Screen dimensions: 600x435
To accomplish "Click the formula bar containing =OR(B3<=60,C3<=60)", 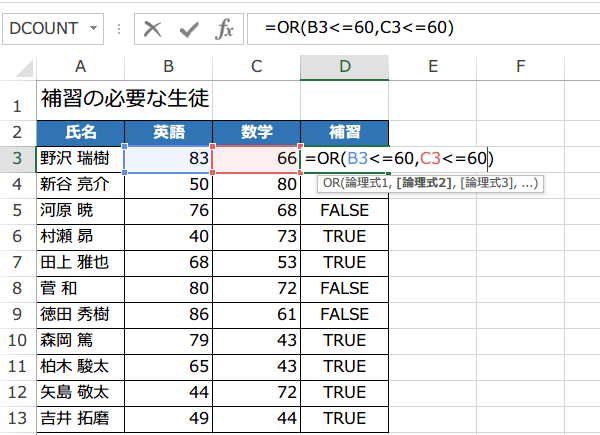I will pyautogui.click(x=423, y=29).
